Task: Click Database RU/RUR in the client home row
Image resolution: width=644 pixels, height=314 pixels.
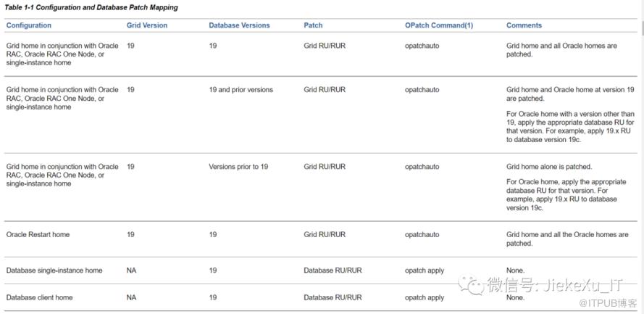Action: pos(333,297)
